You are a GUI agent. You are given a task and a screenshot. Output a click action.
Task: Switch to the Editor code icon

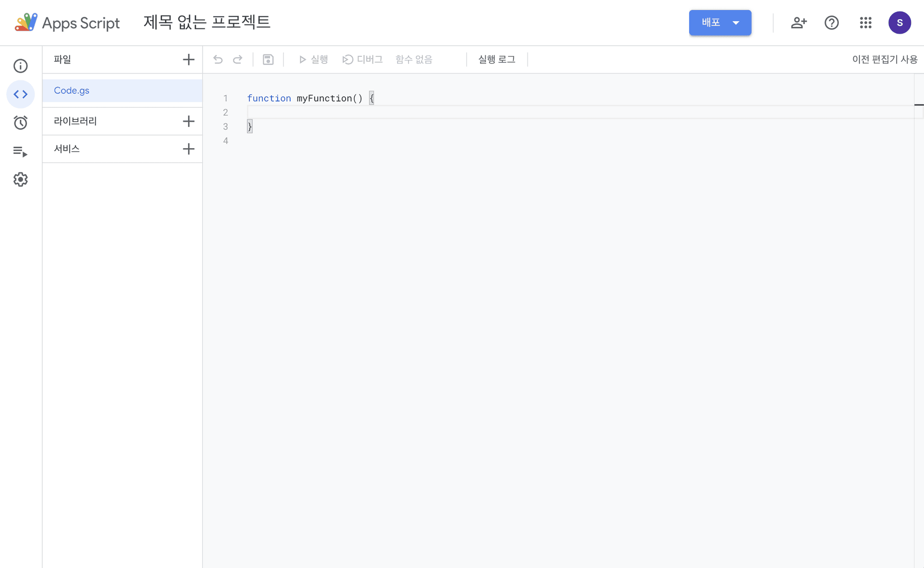[x=20, y=94]
